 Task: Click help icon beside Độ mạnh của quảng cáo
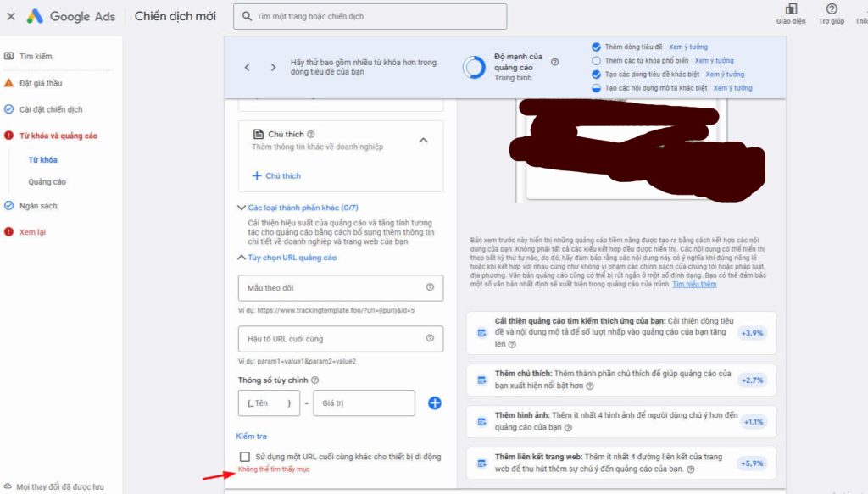point(554,62)
